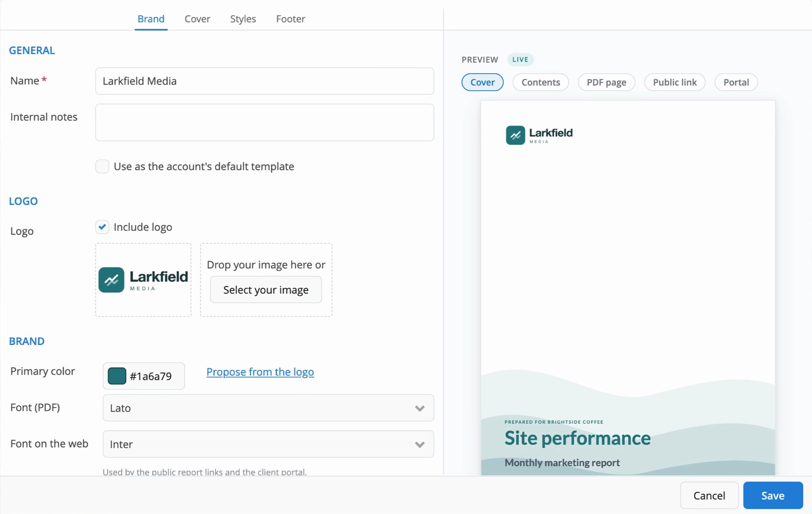Expand the Font on the web dropdown
This screenshot has height=514, width=812.
coord(268,444)
